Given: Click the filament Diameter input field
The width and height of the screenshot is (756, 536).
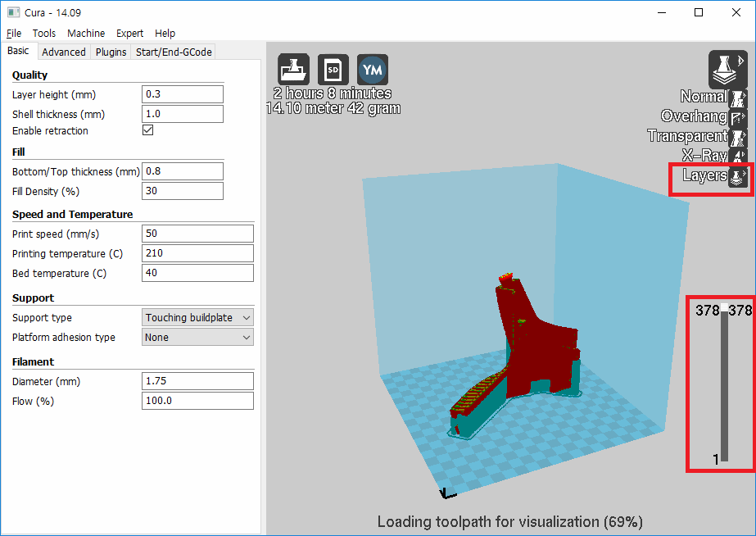Looking at the screenshot, I should (197, 381).
